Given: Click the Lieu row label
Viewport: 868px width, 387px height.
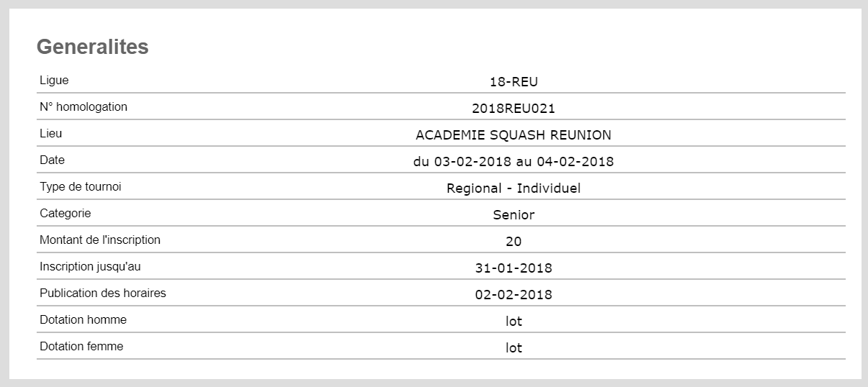Looking at the screenshot, I should pos(51,133).
